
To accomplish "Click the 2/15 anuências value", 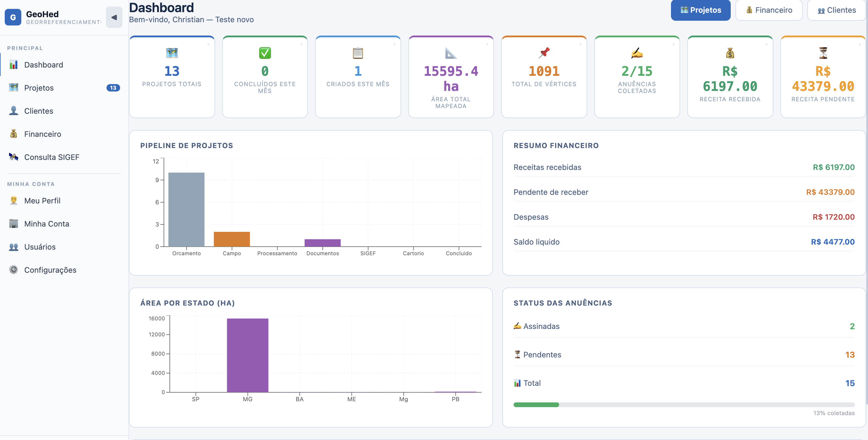I will coord(637,71).
